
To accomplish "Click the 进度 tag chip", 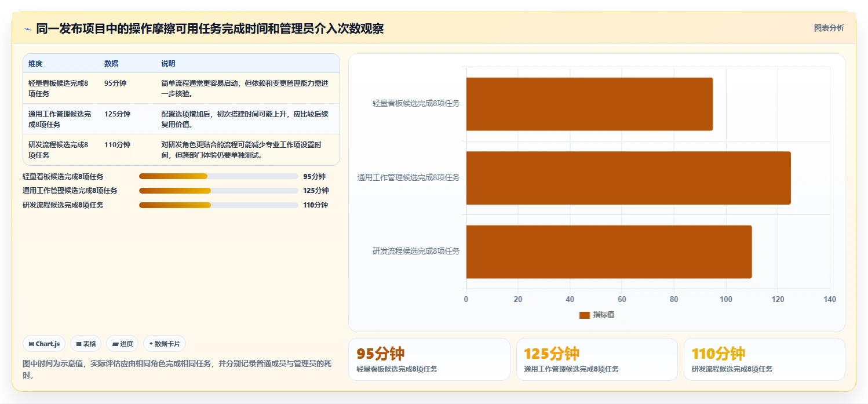I will tap(122, 344).
